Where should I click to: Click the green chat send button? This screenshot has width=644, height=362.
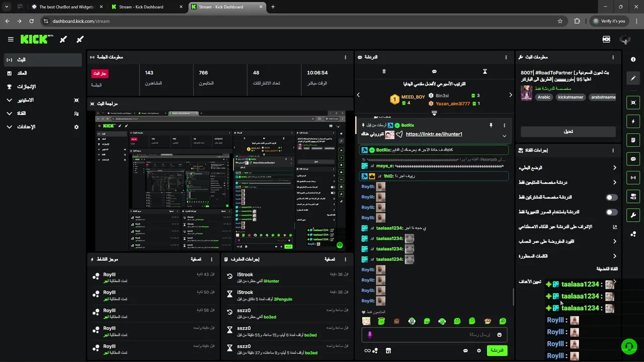point(497,350)
